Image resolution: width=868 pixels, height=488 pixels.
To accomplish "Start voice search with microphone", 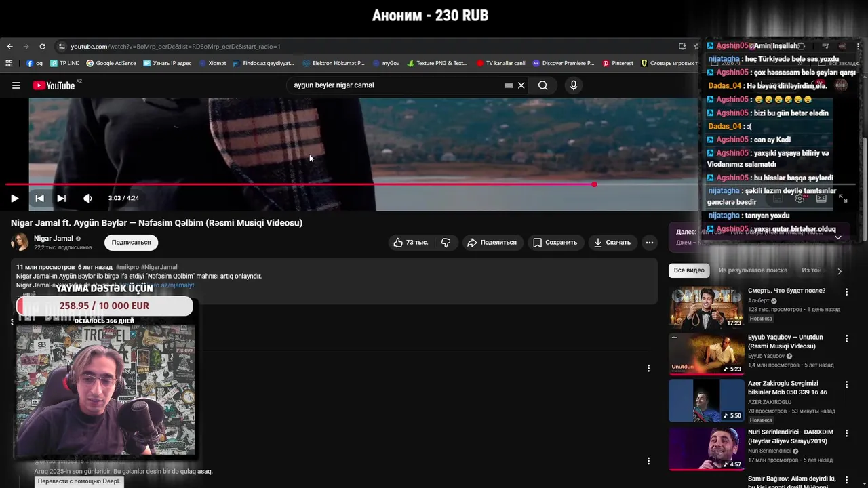I will 573,85.
